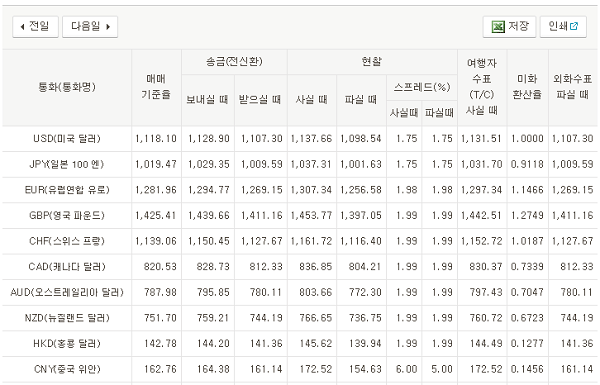Click GBP cash buying rate 1,453.77
Image resolution: width=600 pixels, height=385 pixels.
click(311, 215)
